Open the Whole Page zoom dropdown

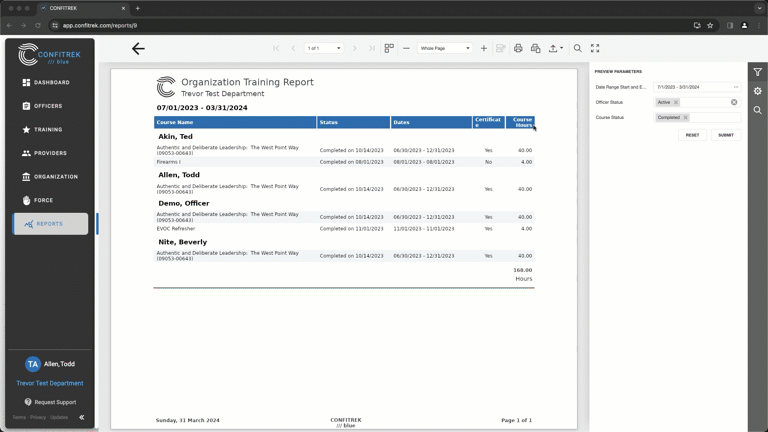tap(445, 48)
